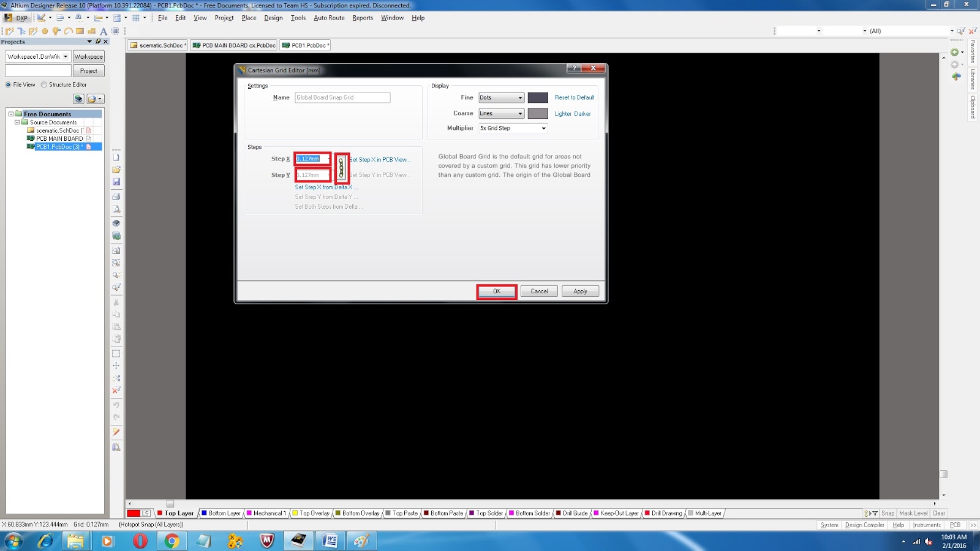Select the Place Component tool
Image resolution: width=980 pixels, height=551 pixels.
(x=115, y=31)
